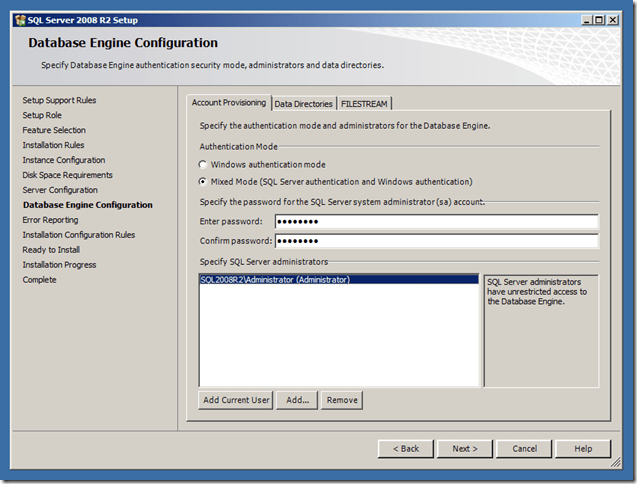
Task: Open the FILESTREAM tab
Action: [x=365, y=104]
